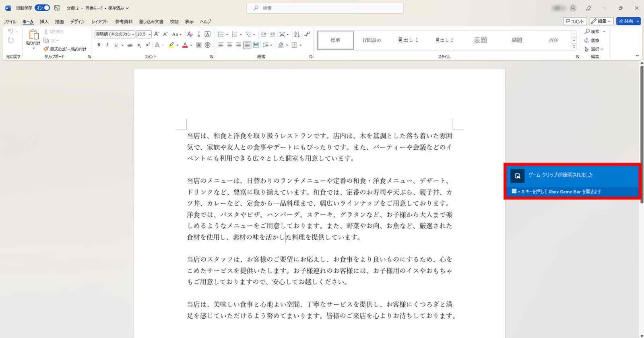Switch to the デザイン tab

click(77, 21)
